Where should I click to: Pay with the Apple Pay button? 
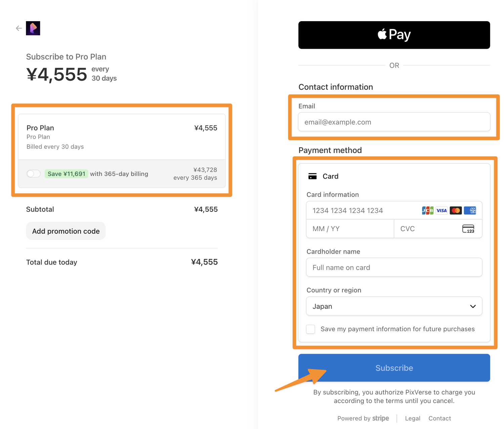pos(394,35)
